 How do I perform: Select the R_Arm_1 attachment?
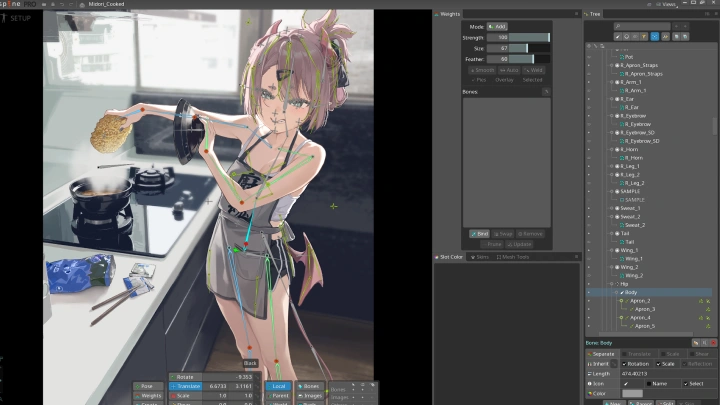point(636,91)
